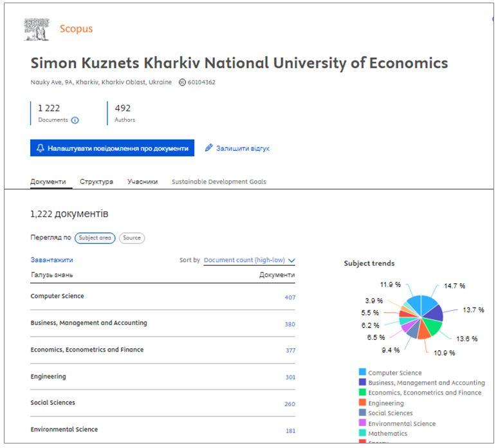Open the 407 Computer Science documents link
This screenshot has width=498, height=448.
pyautogui.click(x=290, y=297)
